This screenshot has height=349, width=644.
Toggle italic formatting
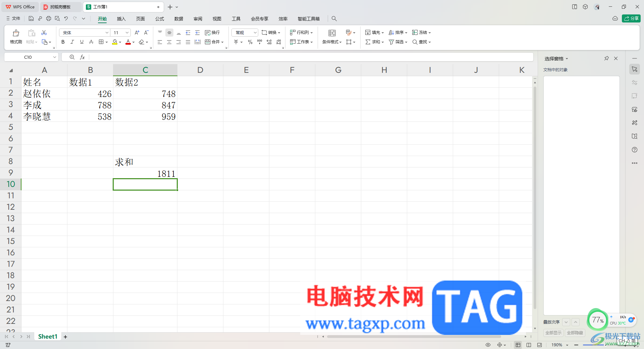(x=72, y=42)
